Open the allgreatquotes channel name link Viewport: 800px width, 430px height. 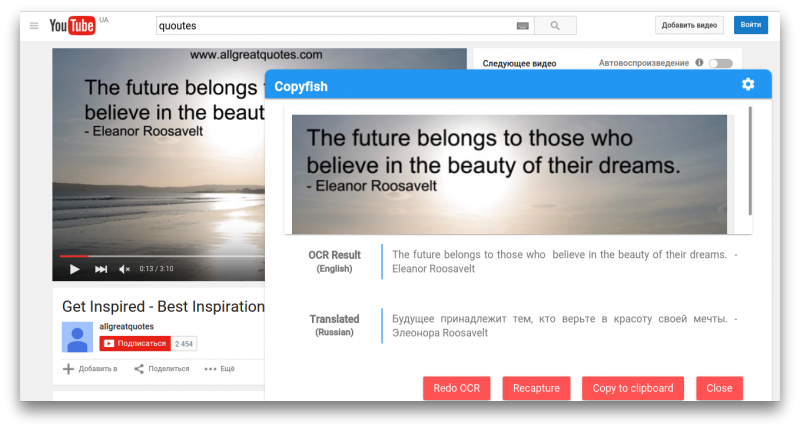click(127, 326)
